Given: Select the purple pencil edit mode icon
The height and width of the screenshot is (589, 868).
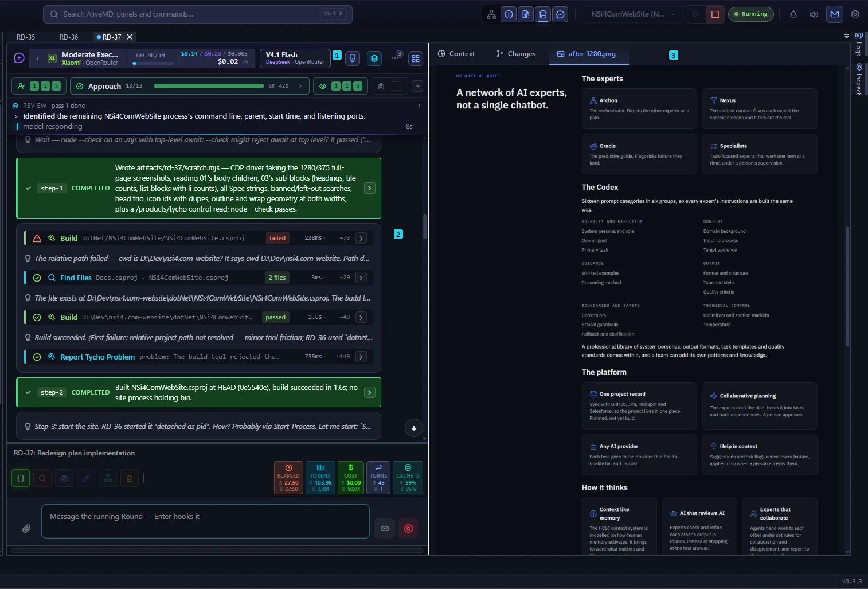Looking at the screenshot, I should (86, 478).
